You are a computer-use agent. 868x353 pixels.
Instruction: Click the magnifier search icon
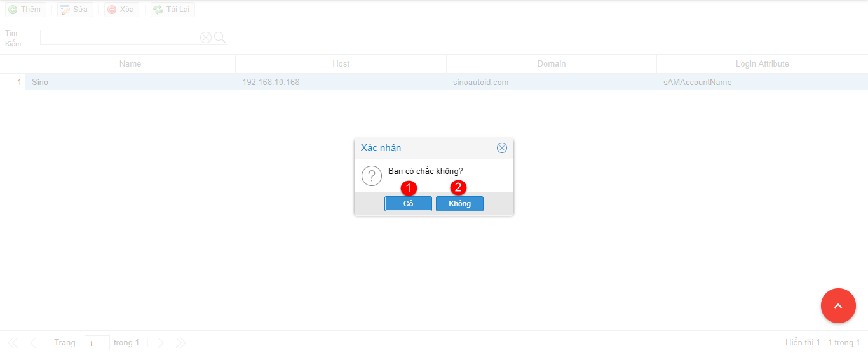[x=220, y=37]
